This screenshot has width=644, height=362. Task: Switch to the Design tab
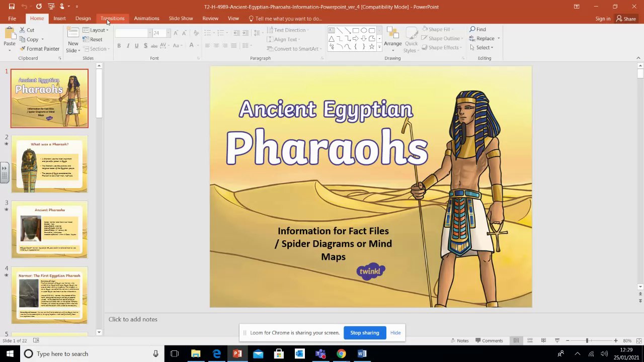(x=83, y=19)
